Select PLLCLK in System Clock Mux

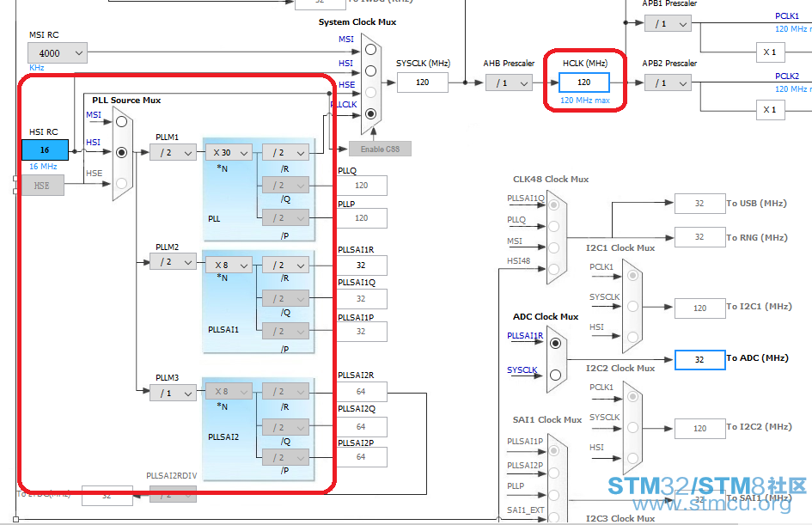(371, 114)
